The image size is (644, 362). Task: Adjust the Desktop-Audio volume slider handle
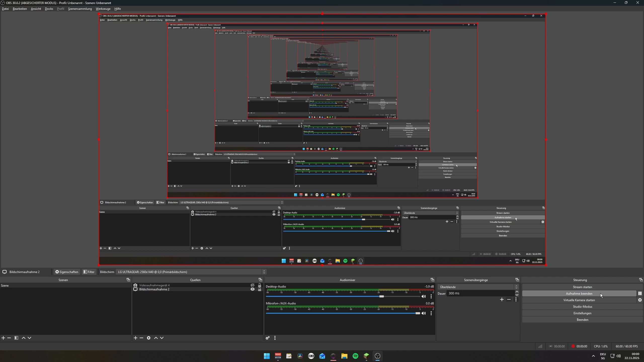pos(382,296)
